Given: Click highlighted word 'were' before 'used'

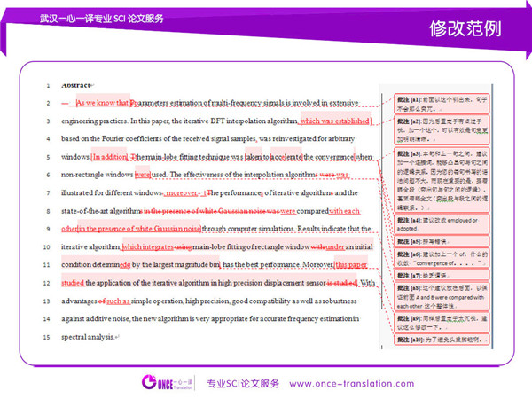Looking at the screenshot, I should click(143, 175).
